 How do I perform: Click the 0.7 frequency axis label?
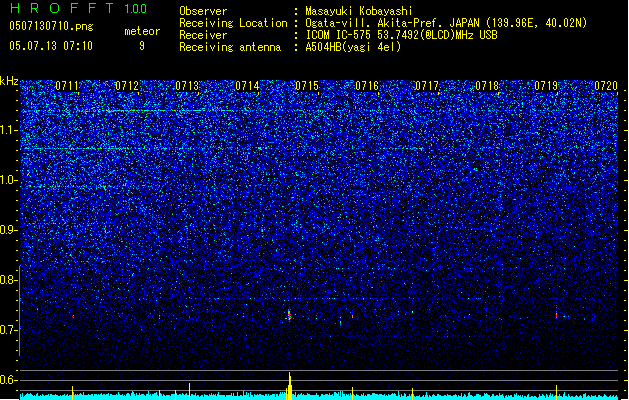point(8,330)
